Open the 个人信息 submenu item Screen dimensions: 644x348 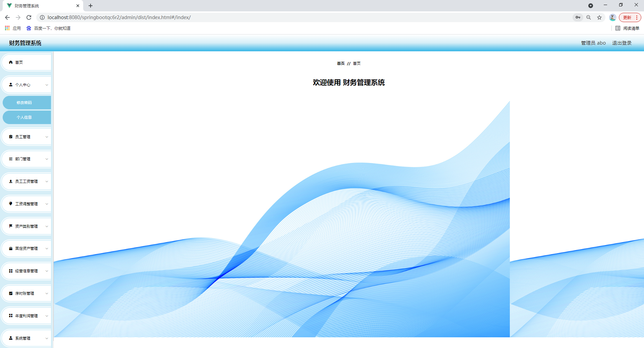[24, 117]
